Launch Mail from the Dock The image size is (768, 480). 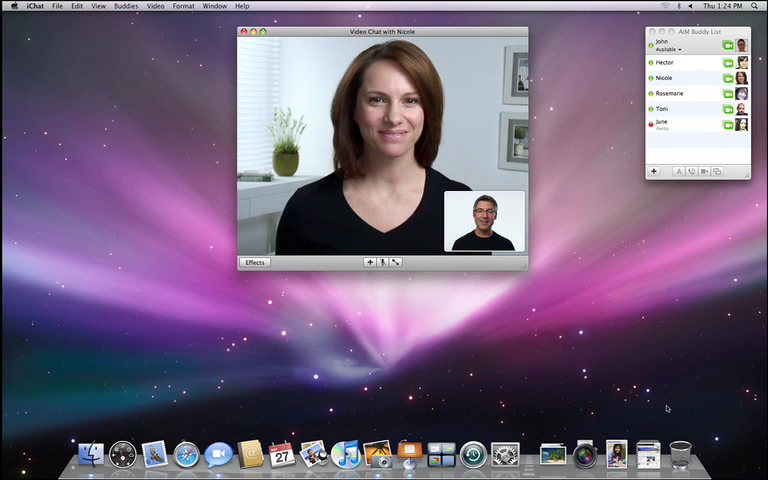[x=154, y=455]
